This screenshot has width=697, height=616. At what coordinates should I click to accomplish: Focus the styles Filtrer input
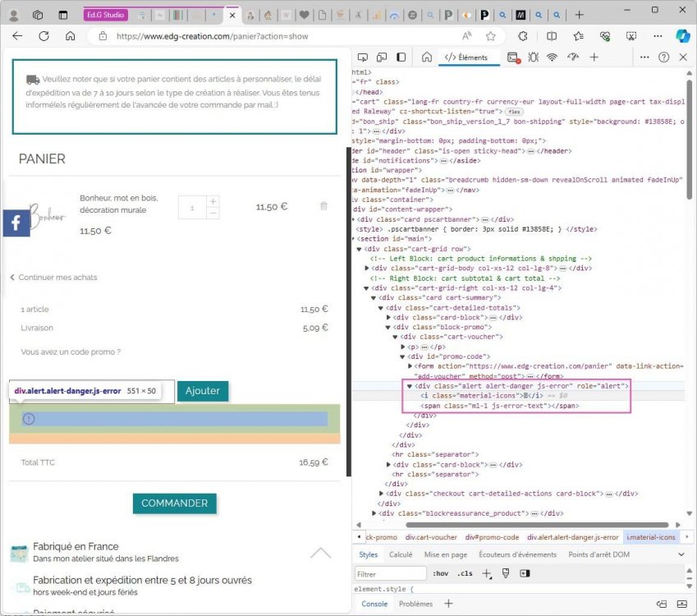[391, 574]
